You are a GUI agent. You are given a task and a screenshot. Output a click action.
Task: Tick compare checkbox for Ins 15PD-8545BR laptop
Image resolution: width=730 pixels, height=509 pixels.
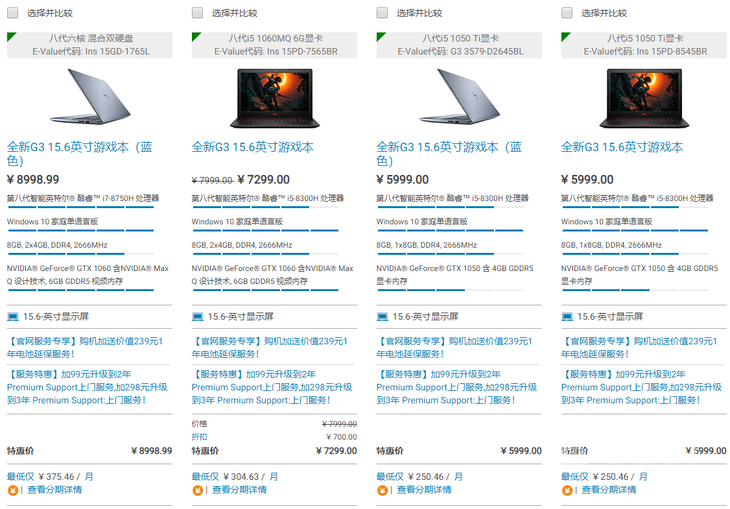coord(567,13)
